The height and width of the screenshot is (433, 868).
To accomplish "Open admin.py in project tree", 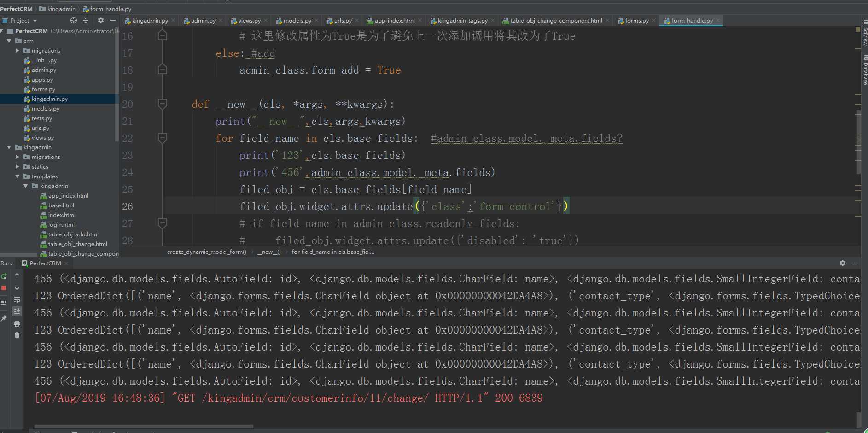I will pyautogui.click(x=44, y=70).
